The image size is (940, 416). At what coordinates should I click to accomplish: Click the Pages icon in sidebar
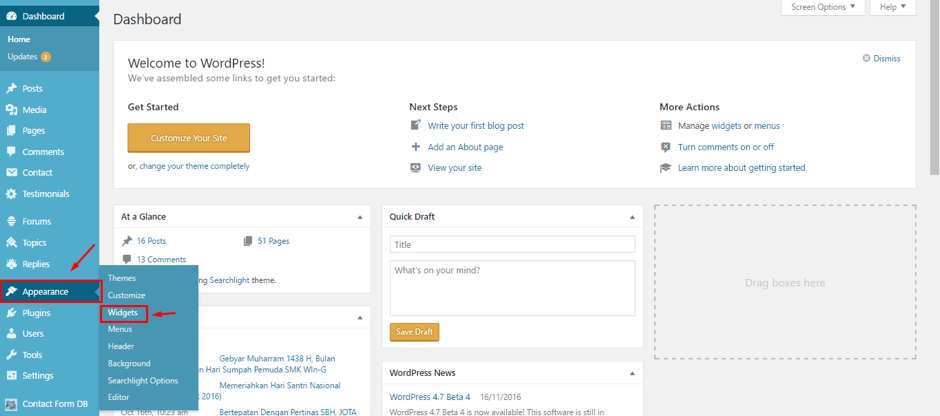coord(11,131)
